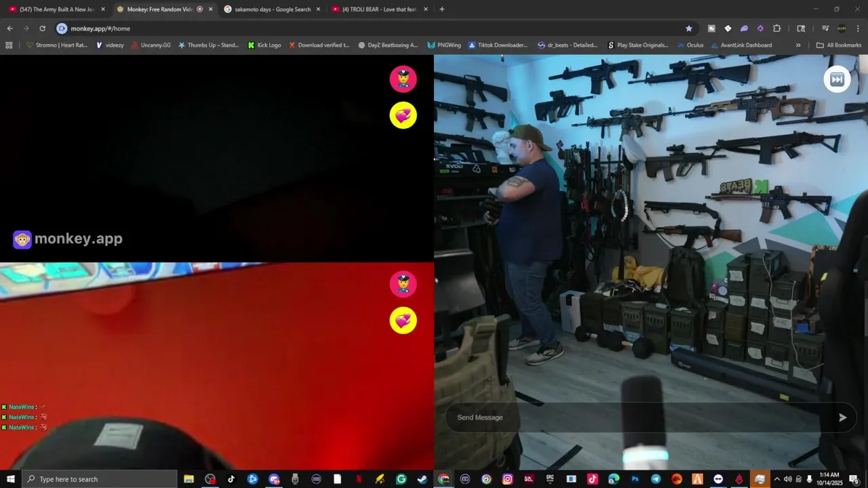Open the Thumbs Up bookmark
The width and height of the screenshot is (868, 488).
coord(208,45)
